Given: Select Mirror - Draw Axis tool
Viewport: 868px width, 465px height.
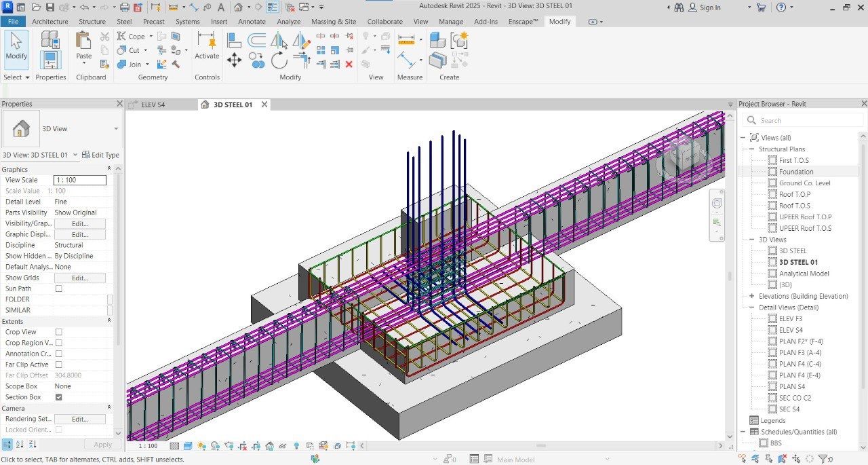Looking at the screenshot, I should [302, 41].
